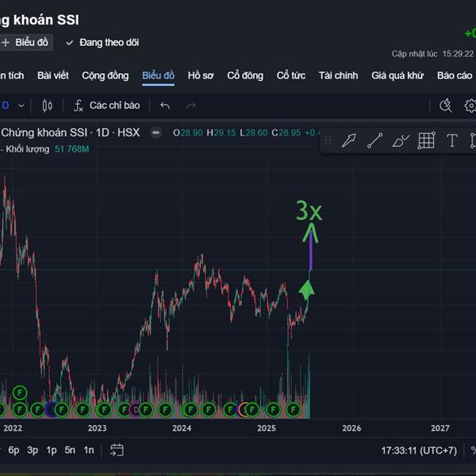
Task: Open the Cổ đông tab
Action: point(245,75)
